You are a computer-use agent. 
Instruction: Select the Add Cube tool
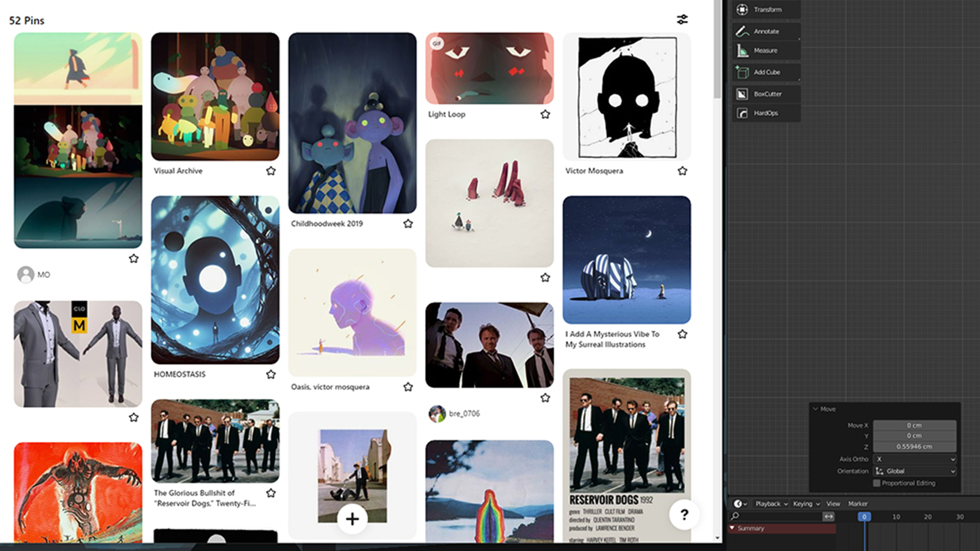766,72
